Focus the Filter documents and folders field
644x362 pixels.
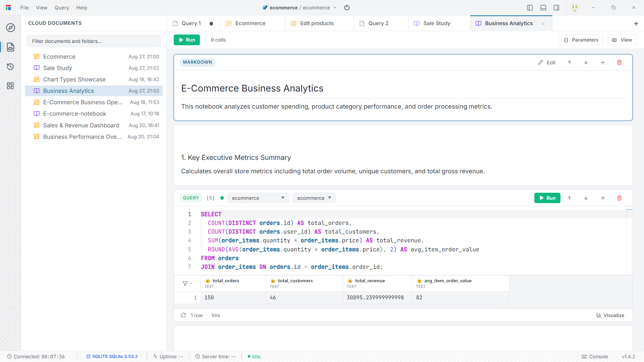(94, 41)
